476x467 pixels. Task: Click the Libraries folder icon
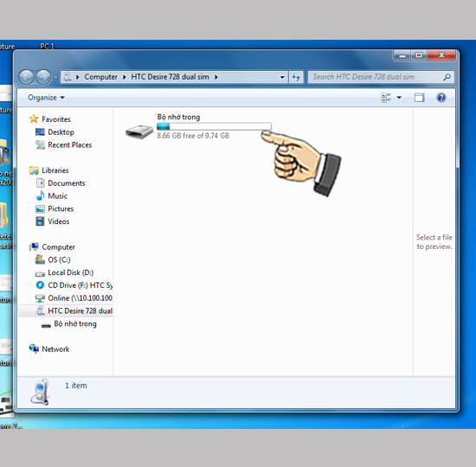click(x=34, y=170)
